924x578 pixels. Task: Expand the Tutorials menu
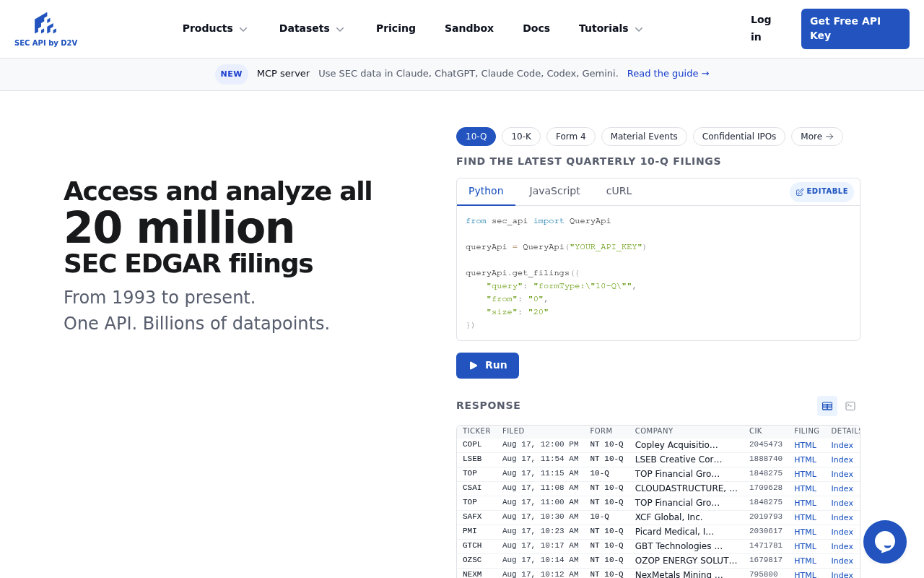(611, 28)
